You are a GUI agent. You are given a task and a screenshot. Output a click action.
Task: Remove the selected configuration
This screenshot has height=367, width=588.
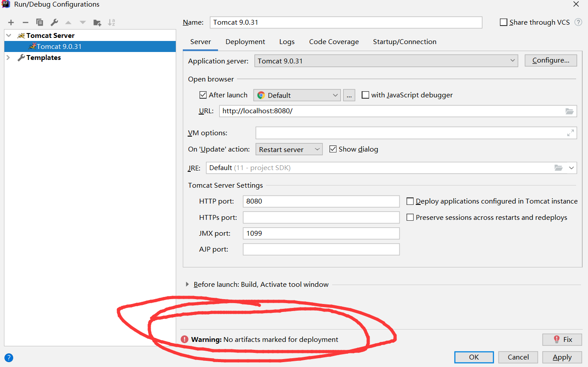pos(25,22)
